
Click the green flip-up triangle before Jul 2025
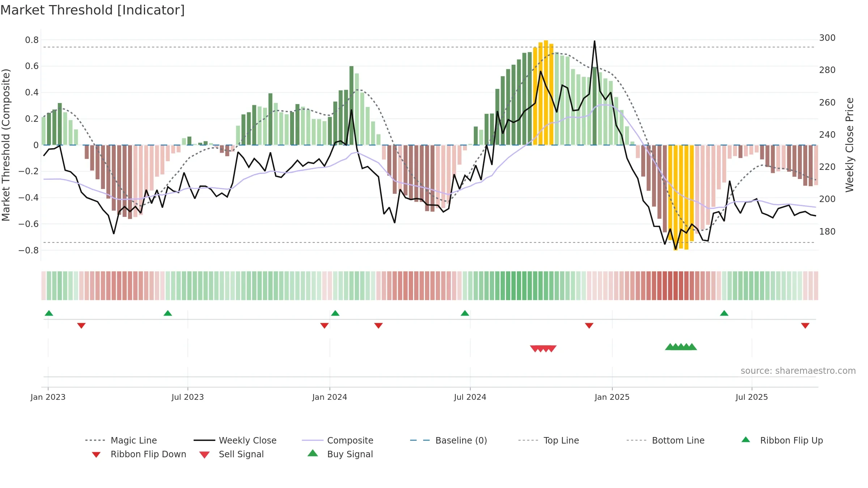pos(724,313)
